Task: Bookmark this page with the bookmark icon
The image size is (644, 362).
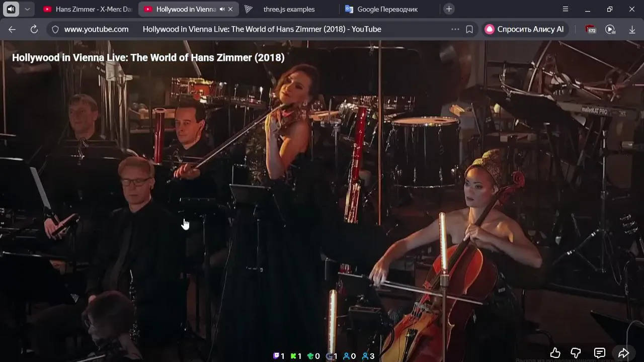Action: coord(469,29)
